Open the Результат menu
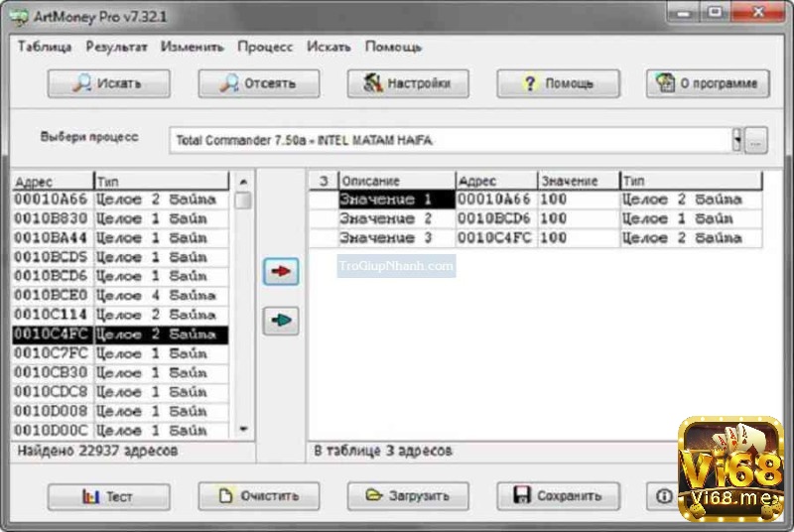This screenshot has height=532, width=794. [116, 47]
